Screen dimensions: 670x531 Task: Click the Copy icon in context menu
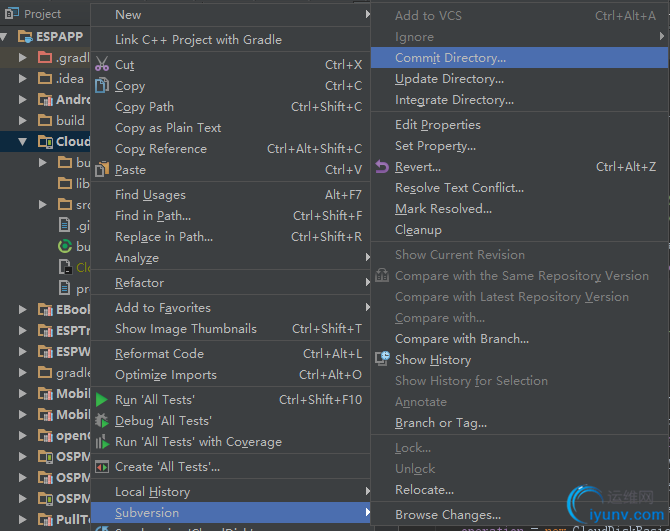pos(101,86)
